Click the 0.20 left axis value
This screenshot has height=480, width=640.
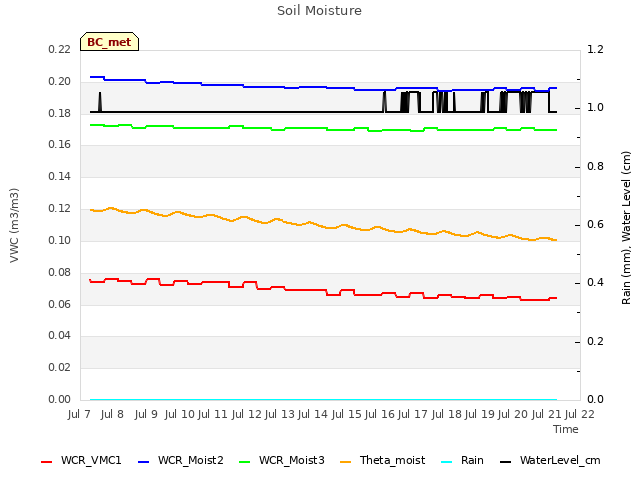point(60,81)
